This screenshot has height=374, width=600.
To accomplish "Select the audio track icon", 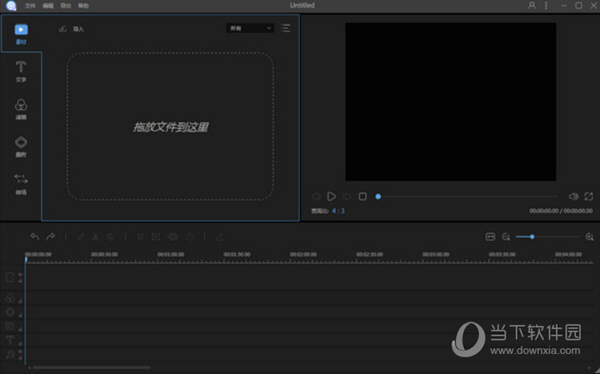I will (10, 354).
